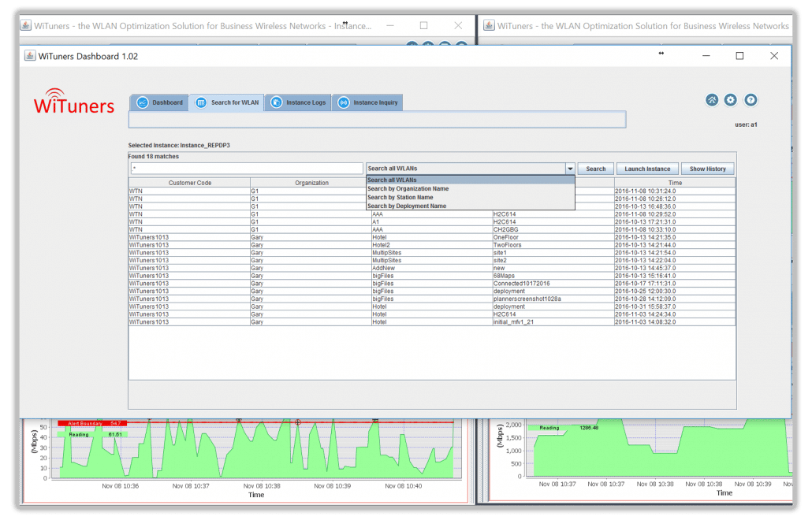The height and width of the screenshot is (520, 812).
Task: Click the Search button
Action: 595,169
